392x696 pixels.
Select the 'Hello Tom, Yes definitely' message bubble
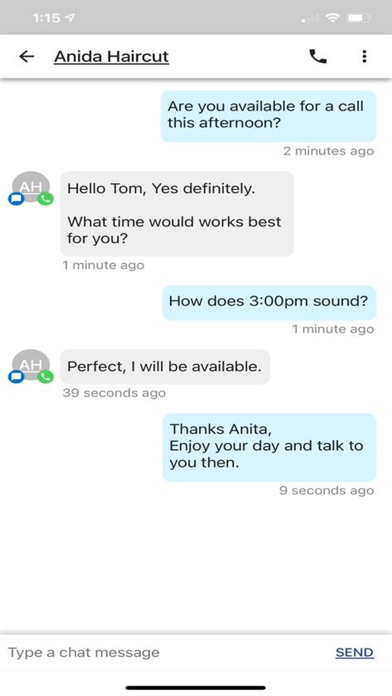(177, 214)
